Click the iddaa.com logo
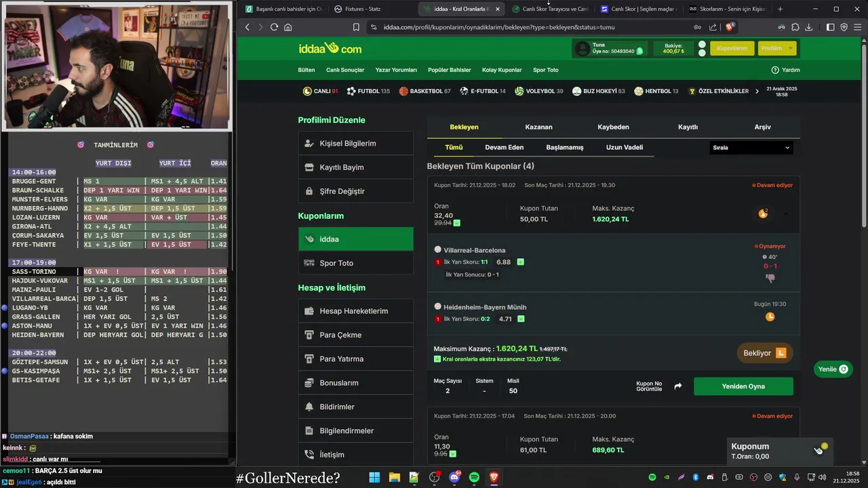Viewport: 868px width, 488px height. click(x=330, y=49)
